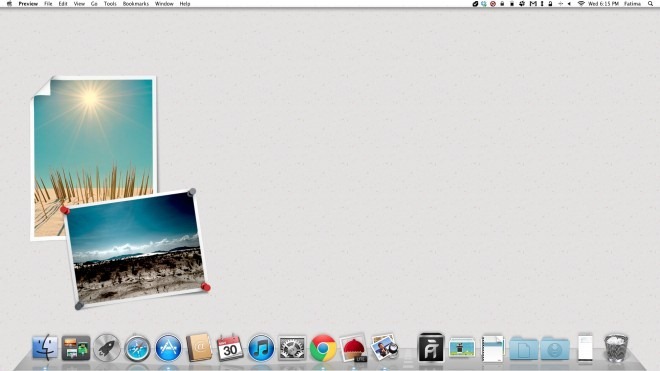Open the Tools menu
This screenshot has width=660, height=371.
coord(110,4)
